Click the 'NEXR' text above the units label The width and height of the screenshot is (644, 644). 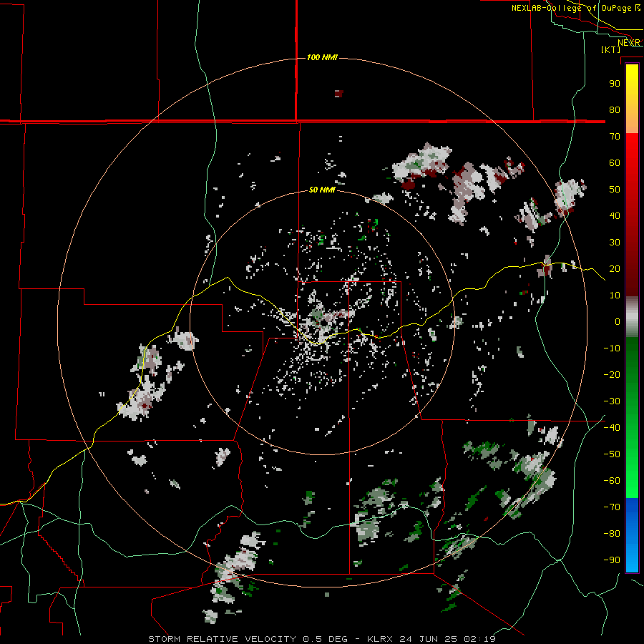pyautogui.click(x=629, y=43)
